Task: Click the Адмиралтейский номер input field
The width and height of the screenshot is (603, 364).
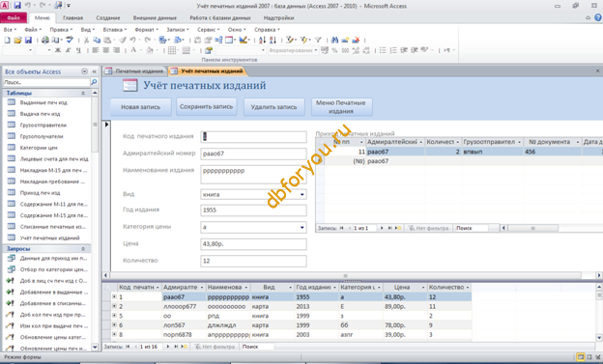Action: (x=253, y=154)
